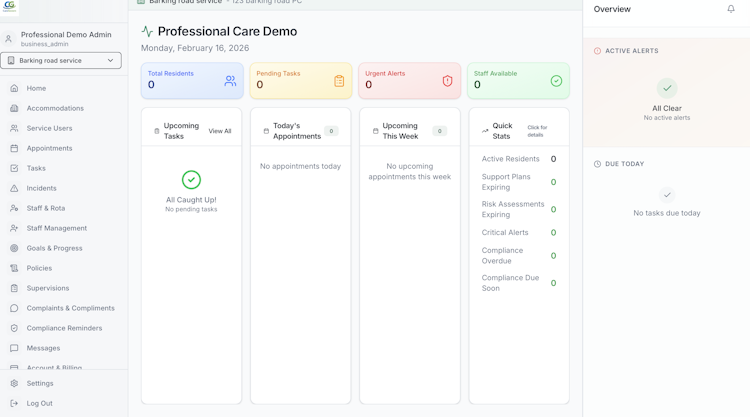750x417 pixels.
Task: Click the Staff Available checkmark icon
Action: (556, 81)
